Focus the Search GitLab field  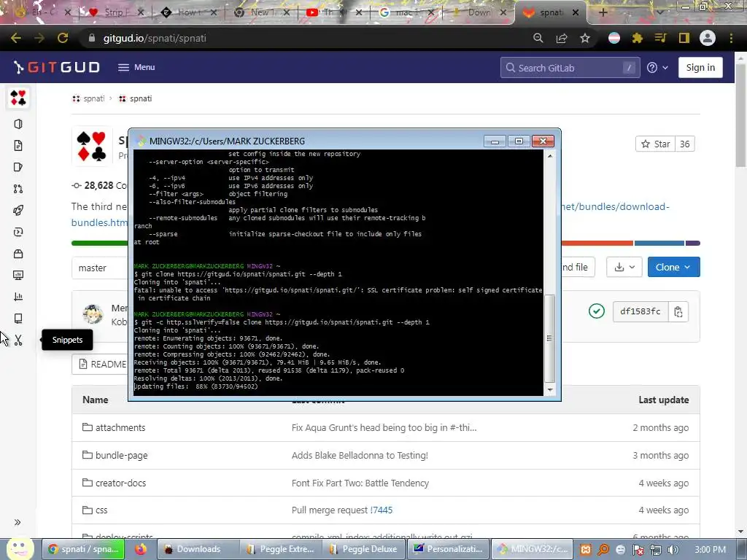coord(570,68)
